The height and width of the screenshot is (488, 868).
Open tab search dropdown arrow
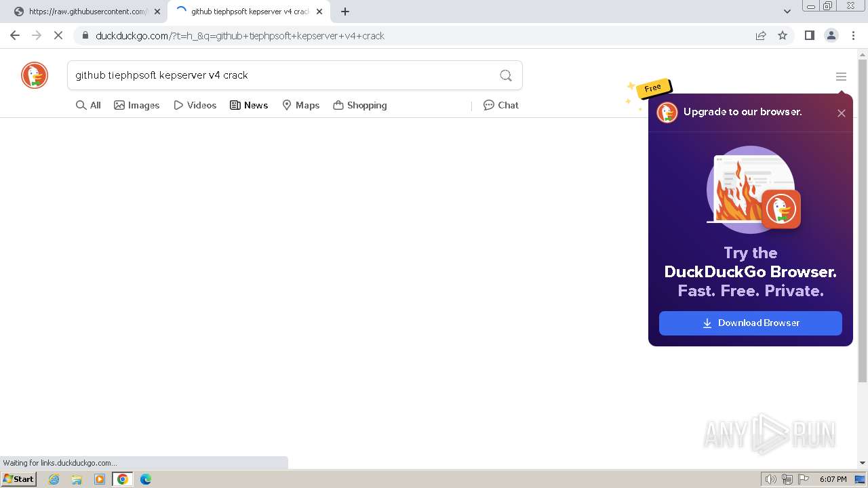(787, 12)
